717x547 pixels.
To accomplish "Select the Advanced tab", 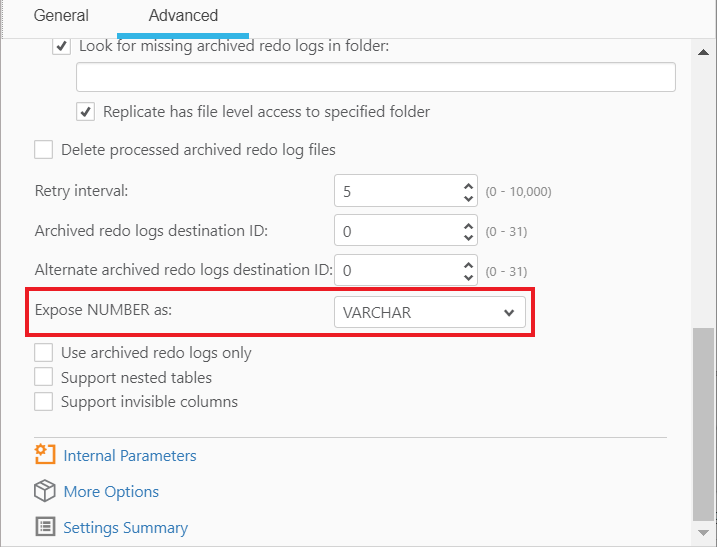I will coord(183,16).
